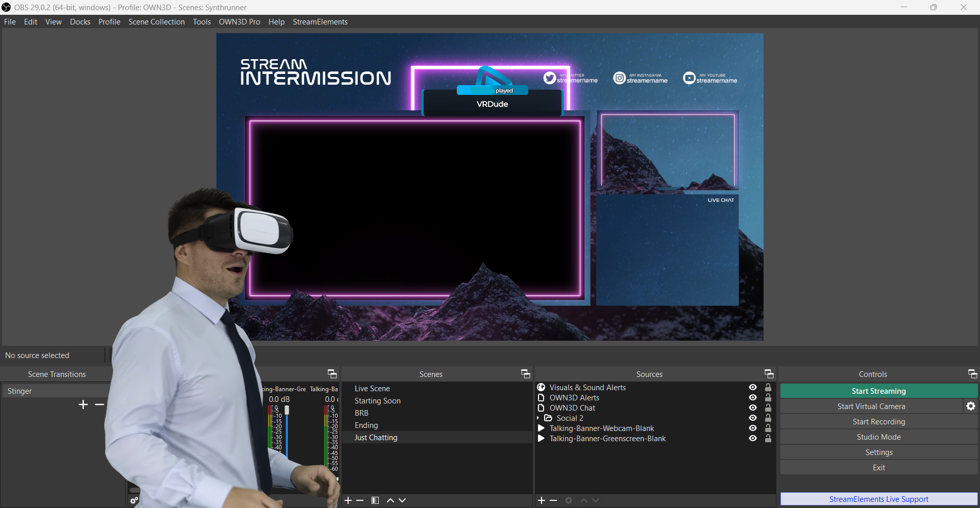Expand the Social 2 folder group

(x=538, y=418)
